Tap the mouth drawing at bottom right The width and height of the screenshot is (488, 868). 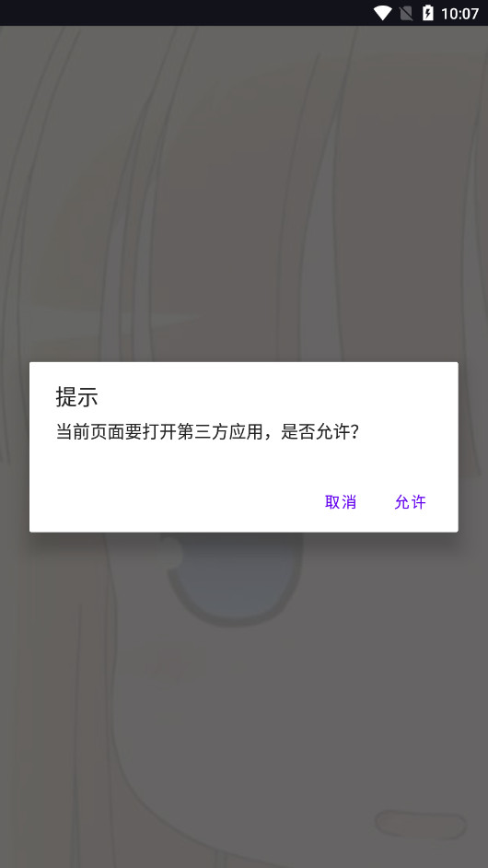click(x=421, y=824)
